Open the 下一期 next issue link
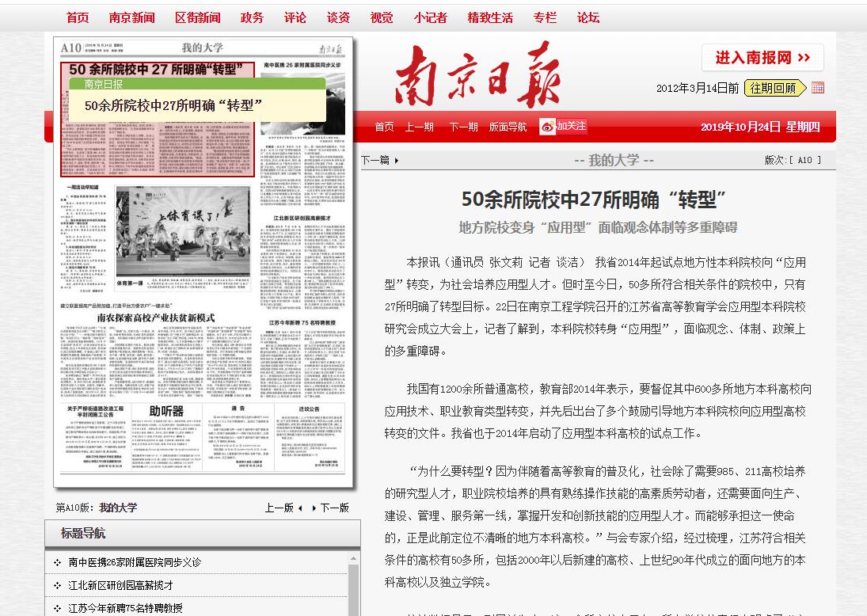 pos(463,127)
